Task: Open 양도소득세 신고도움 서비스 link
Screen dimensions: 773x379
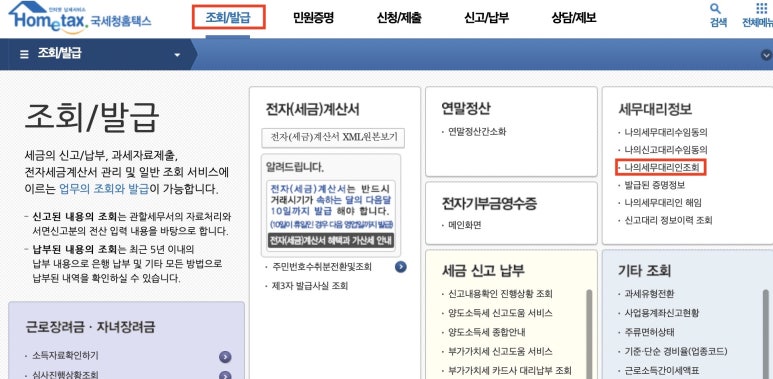Action: click(500, 313)
